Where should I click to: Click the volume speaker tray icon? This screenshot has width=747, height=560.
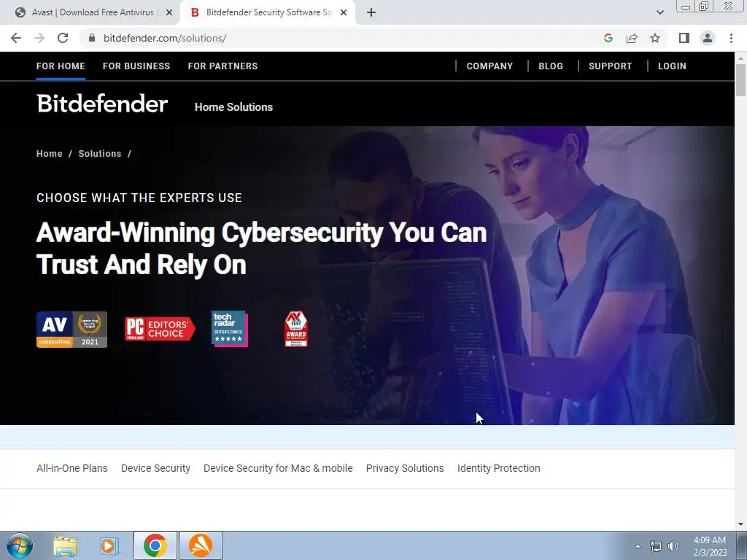click(673, 546)
